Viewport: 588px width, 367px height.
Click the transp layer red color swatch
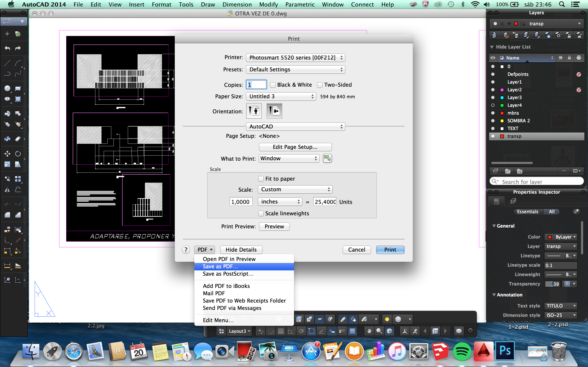[x=502, y=136]
